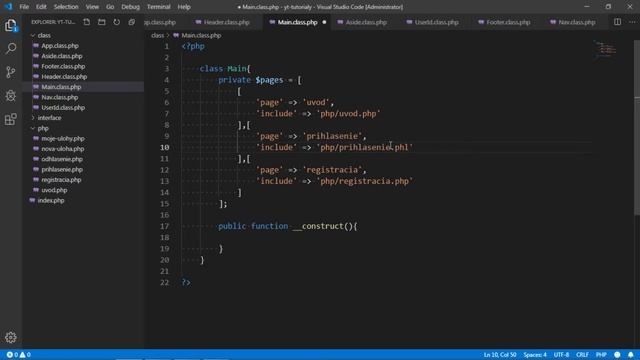
Task: Open uvod.php in Explorer
Action: [x=54, y=190]
